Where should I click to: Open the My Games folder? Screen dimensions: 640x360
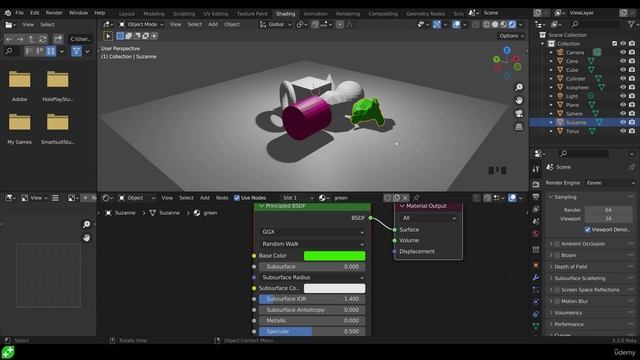pos(20,129)
